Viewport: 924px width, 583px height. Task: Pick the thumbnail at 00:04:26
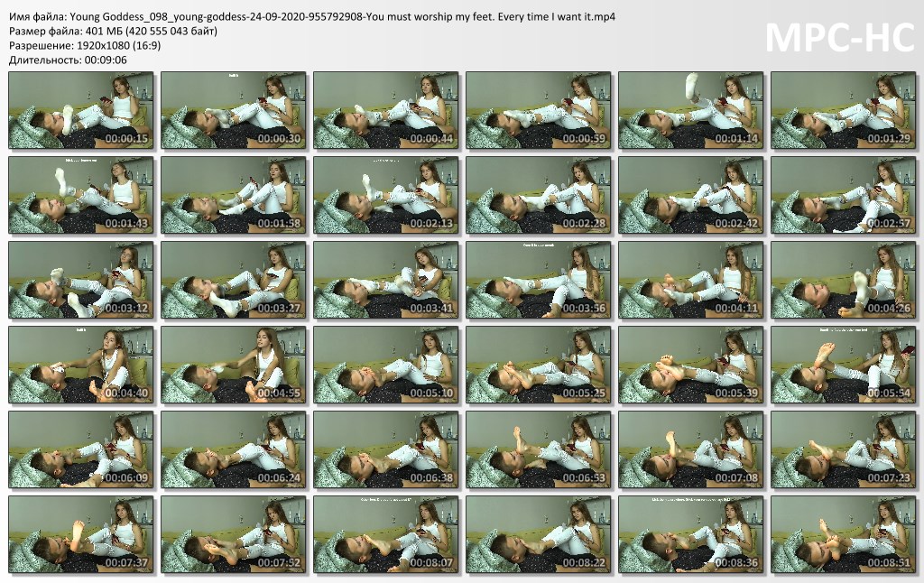coord(844,280)
